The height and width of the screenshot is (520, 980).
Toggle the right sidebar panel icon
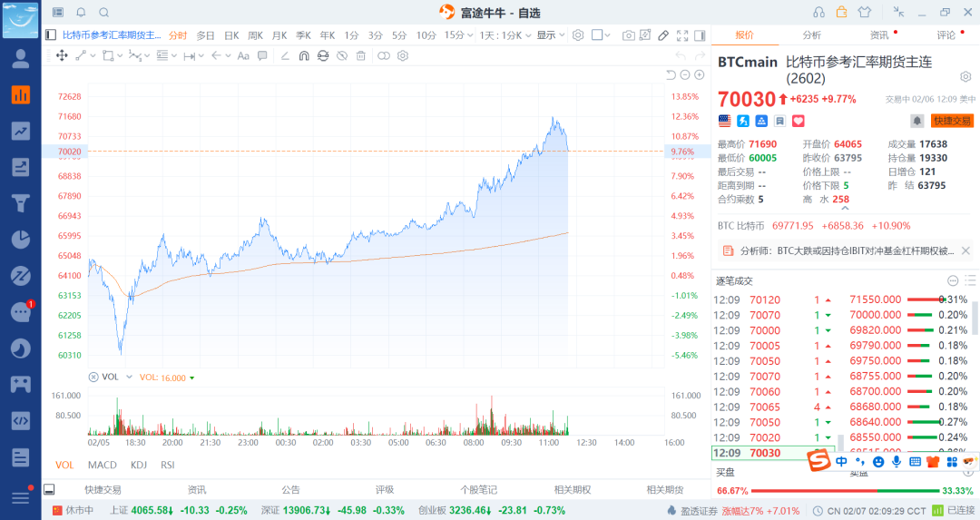700,35
